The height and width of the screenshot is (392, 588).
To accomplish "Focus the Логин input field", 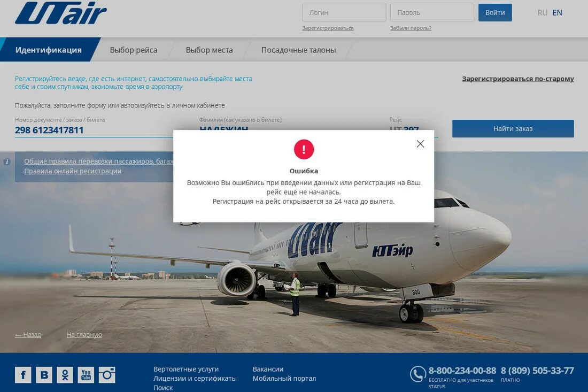I will (344, 13).
